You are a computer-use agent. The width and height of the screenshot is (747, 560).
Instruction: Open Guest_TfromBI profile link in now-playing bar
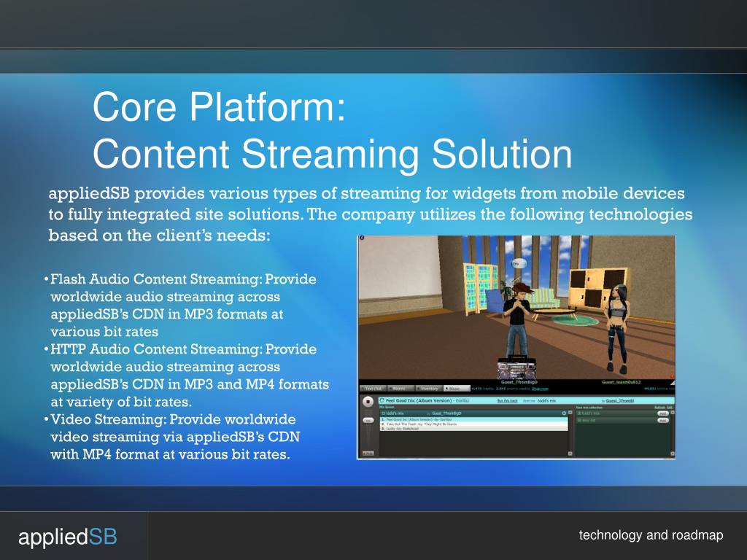[x=620, y=400]
